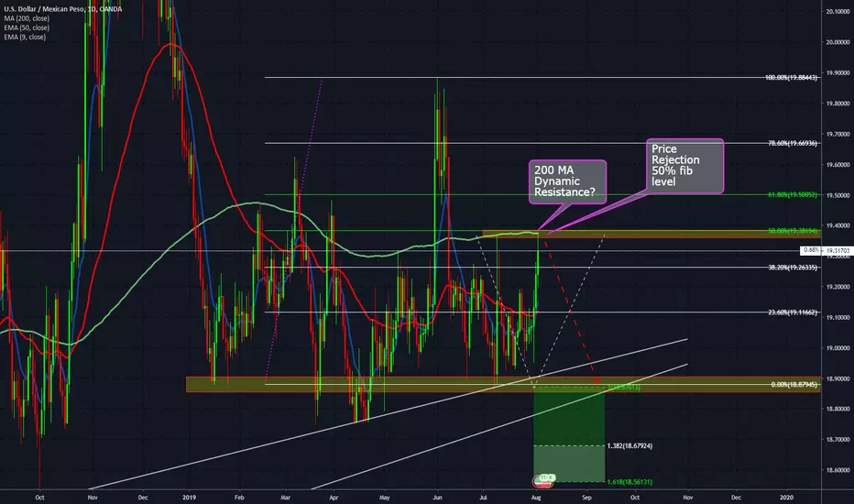Click the 19.10000 price axis label
Screen dimensions: 854x504
[x=838, y=317]
